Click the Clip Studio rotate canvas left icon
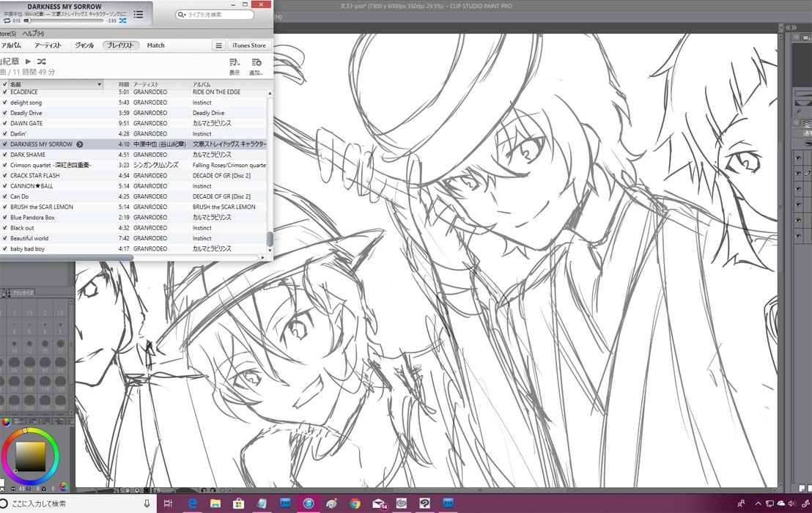Screen dimensions: 812x513 204,490
